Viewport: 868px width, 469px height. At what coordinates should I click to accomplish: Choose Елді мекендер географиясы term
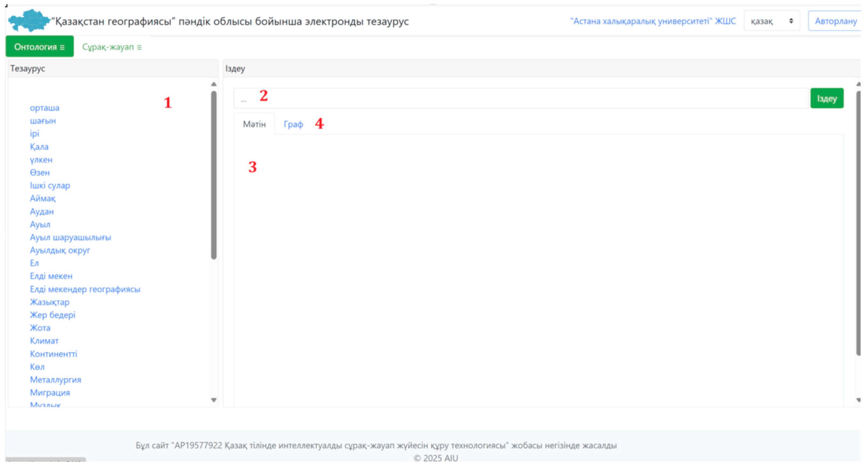pyautogui.click(x=85, y=289)
